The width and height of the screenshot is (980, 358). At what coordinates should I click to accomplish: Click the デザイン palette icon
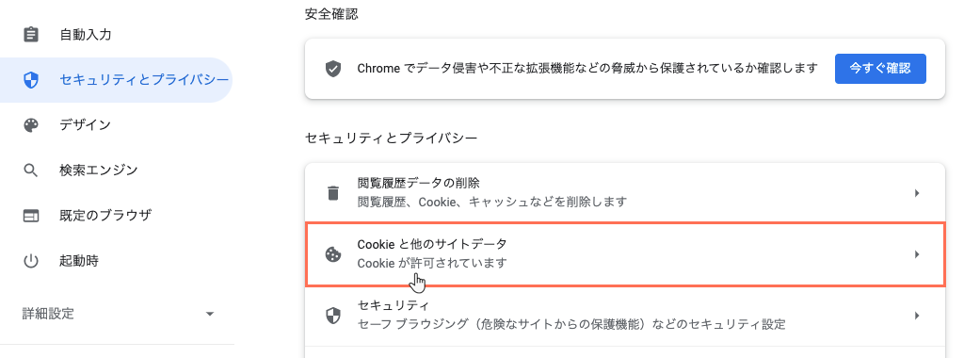31,125
